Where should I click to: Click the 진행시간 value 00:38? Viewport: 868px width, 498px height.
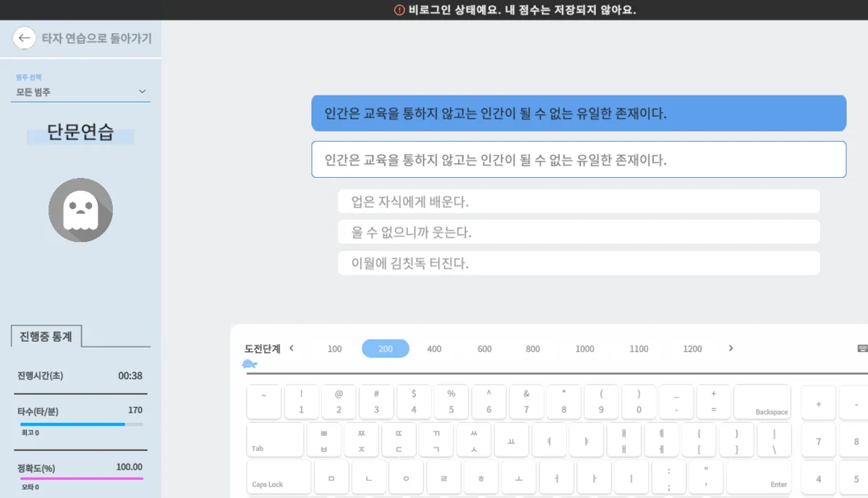pyautogui.click(x=130, y=376)
